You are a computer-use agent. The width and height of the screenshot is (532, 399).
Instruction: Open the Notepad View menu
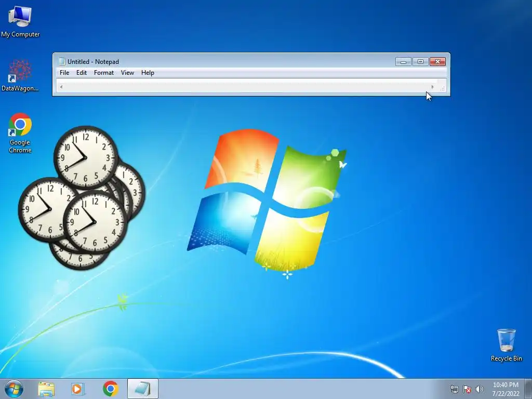tap(128, 73)
